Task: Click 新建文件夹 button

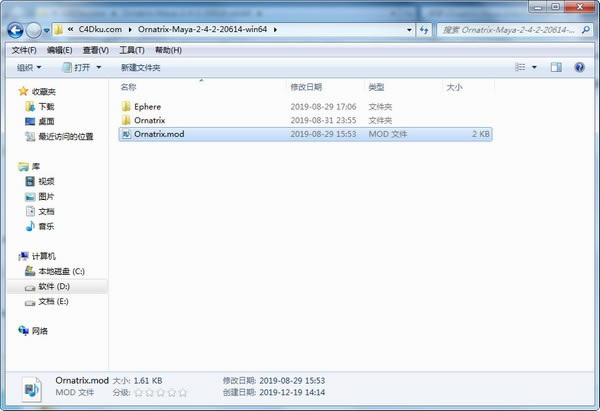Action: tap(140, 68)
